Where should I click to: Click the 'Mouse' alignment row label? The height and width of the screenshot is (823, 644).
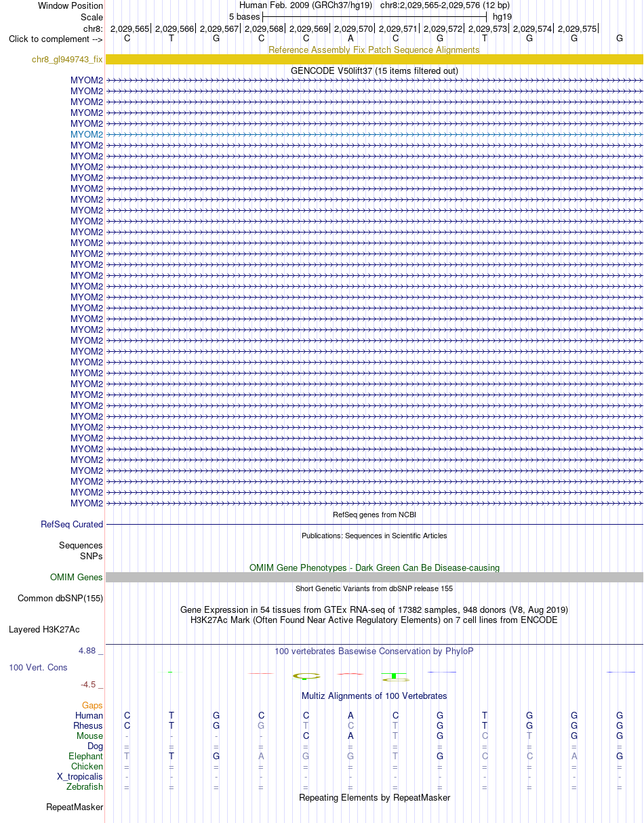(x=90, y=736)
